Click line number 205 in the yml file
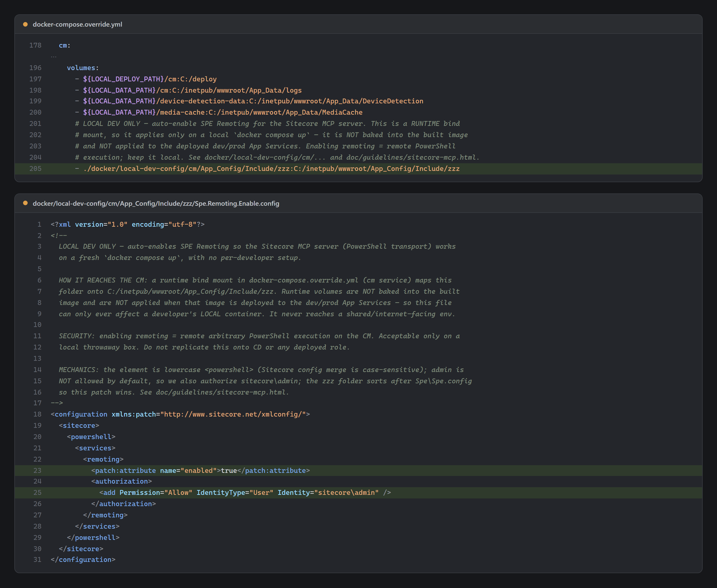 (x=35, y=169)
